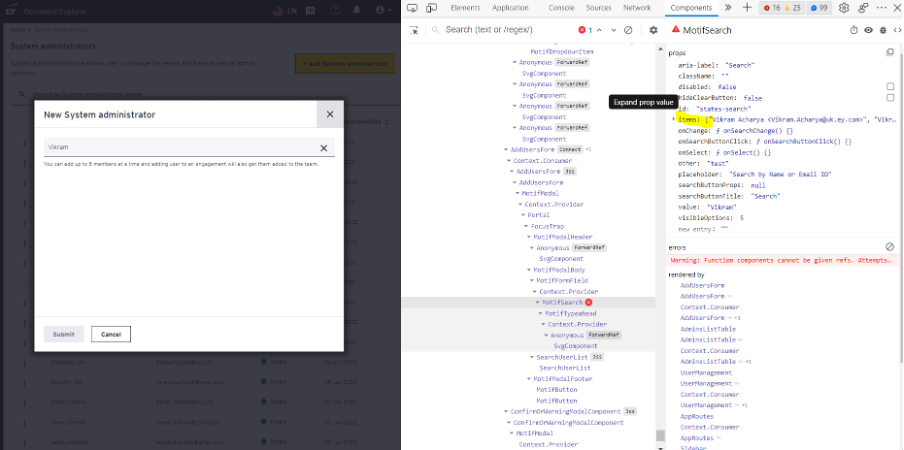Image resolution: width=904 pixels, height=450 pixels.
Task: View source for MotifSearch component icon
Action: click(897, 30)
